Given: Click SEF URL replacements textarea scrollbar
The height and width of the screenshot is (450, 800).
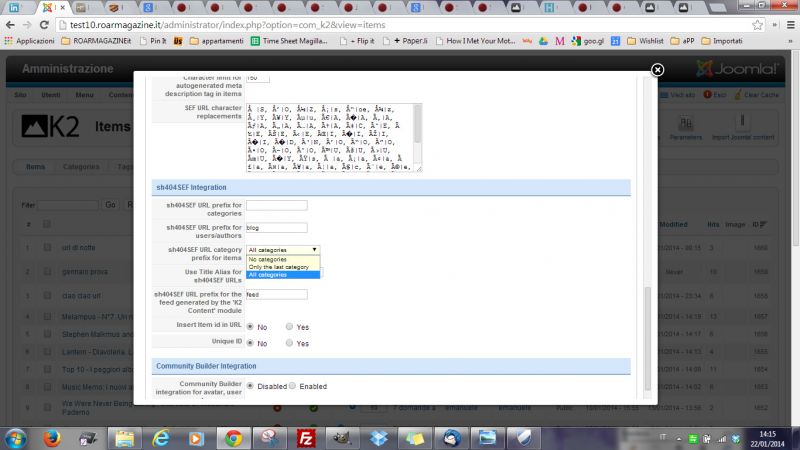Looking at the screenshot, I should pos(417,123).
